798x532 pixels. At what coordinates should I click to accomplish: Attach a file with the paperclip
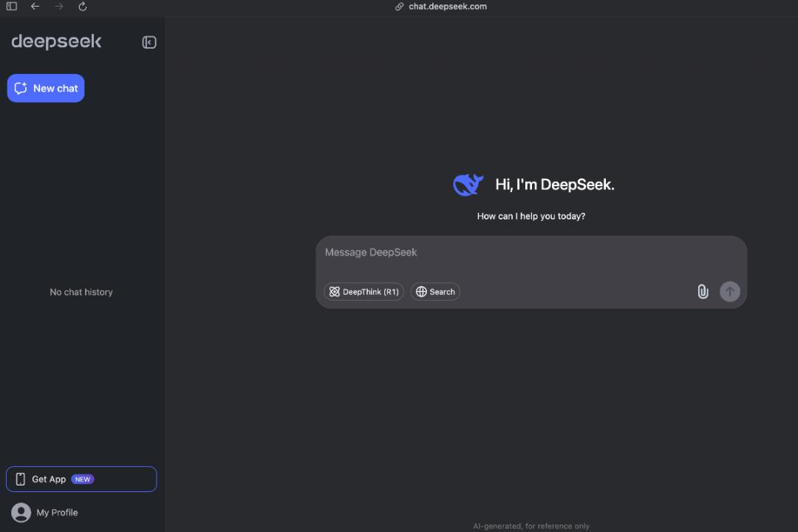point(703,292)
